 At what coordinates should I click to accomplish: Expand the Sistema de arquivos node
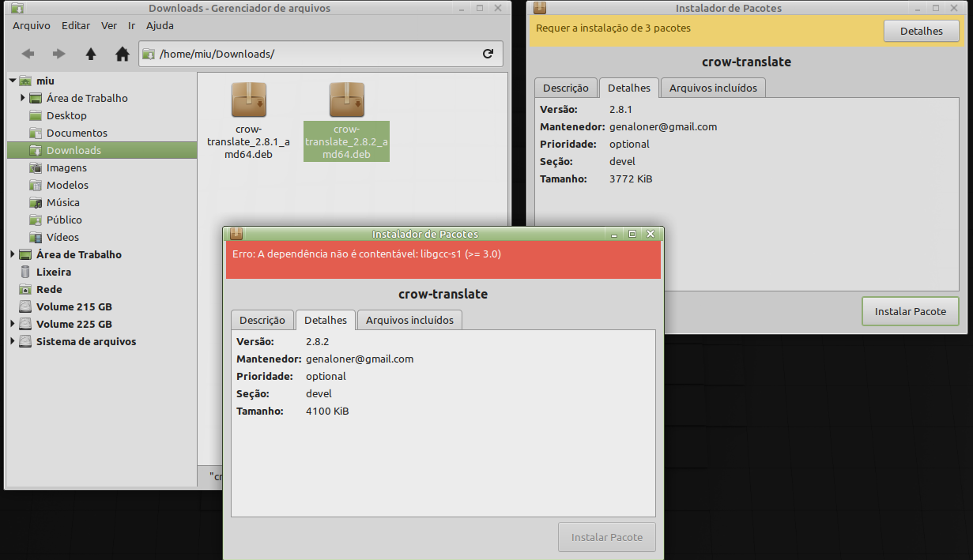(x=13, y=341)
